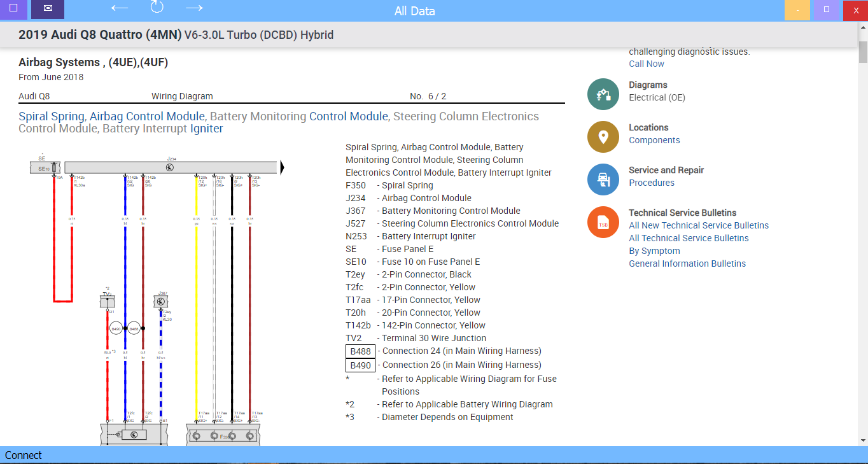
Task: Click the Diagrams heading
Action: pos(648,85)
